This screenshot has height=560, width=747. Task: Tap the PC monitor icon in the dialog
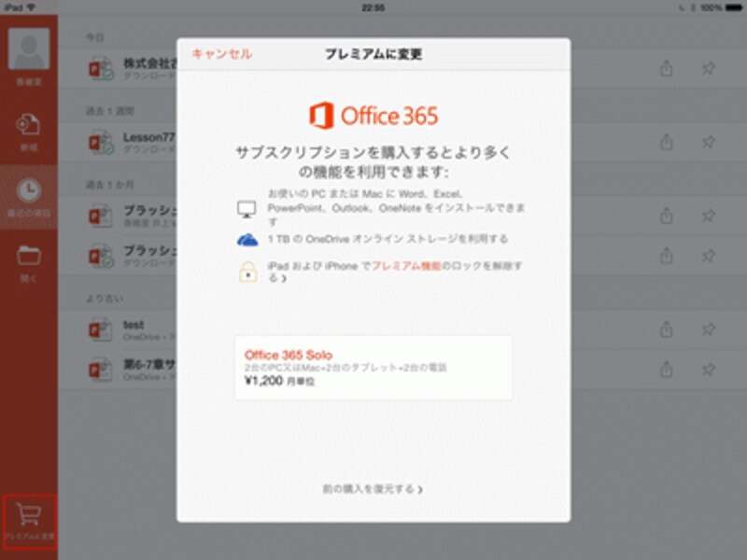click(x=247, y=209)
